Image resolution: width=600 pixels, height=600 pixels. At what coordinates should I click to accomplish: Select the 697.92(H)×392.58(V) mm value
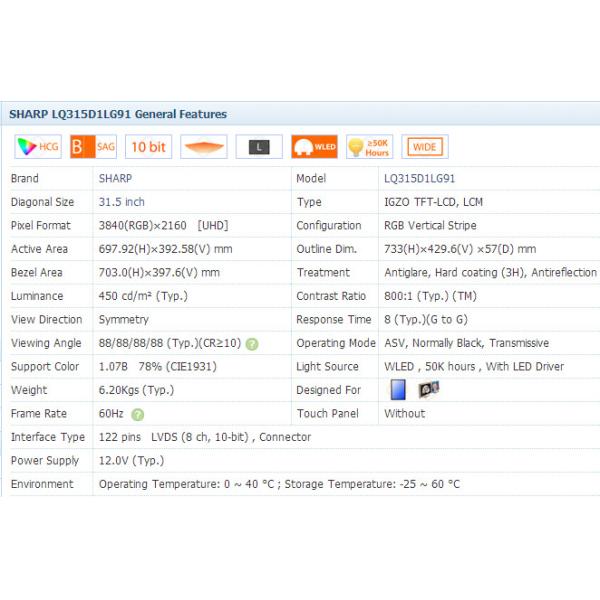[165, 249]
